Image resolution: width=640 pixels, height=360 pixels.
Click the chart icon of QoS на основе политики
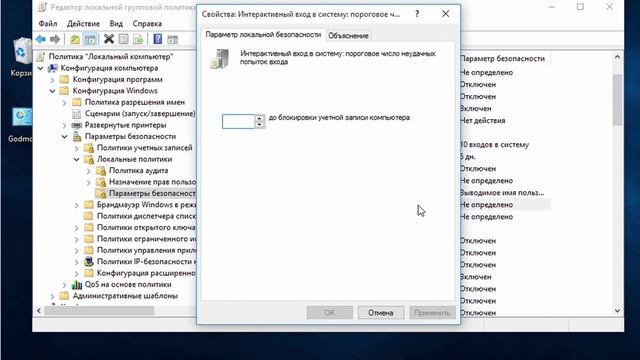77,284
